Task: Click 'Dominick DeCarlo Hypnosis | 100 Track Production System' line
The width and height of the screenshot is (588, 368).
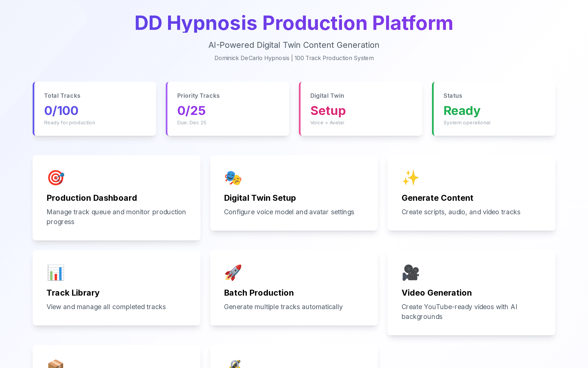Action: [294, 58]
